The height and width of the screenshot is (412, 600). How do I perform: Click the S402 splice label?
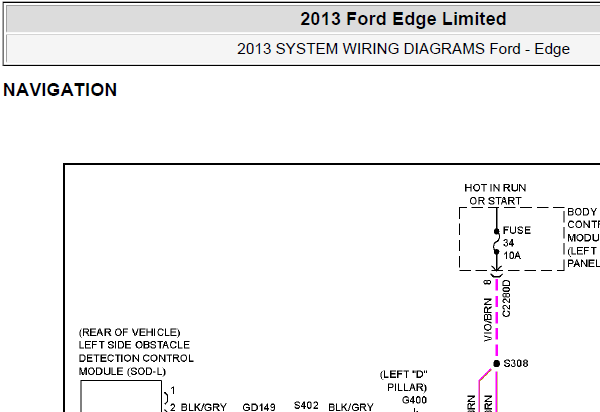click(306, 405)
